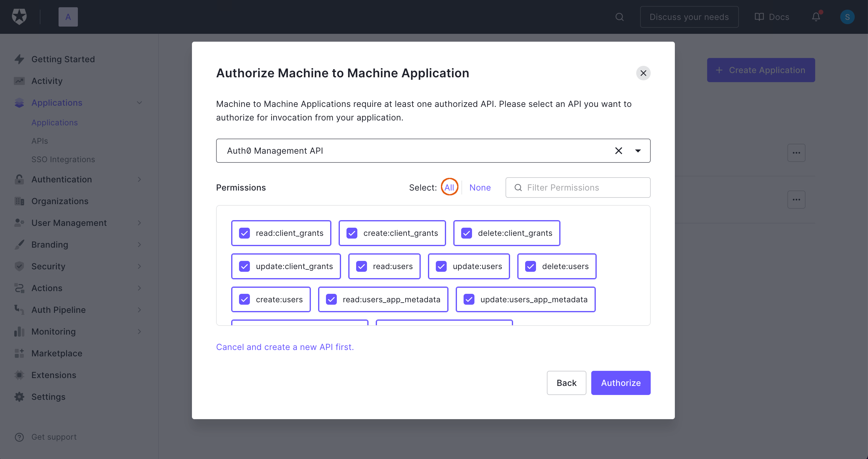Close the Authorize Machine to Machine dialog
868x459 pixels.
(x=643, y=73)
